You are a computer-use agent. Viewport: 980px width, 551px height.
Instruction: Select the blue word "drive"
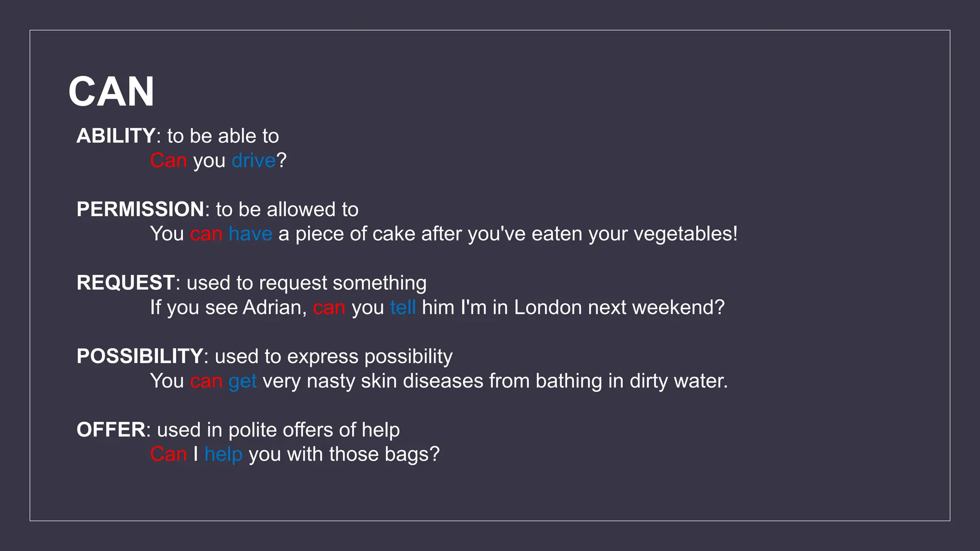pyautogui.click(x=254, y=161)
